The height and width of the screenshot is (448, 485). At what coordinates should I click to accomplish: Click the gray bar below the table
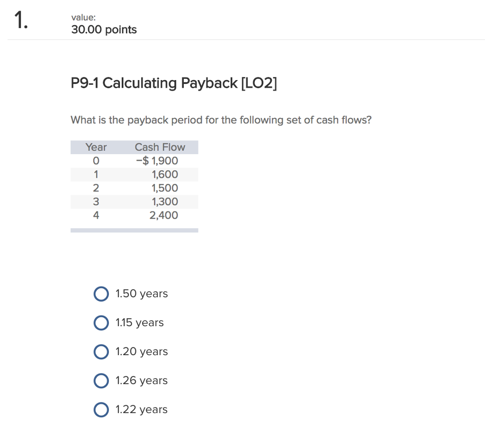pyautogui.click(x=134, y=230)
